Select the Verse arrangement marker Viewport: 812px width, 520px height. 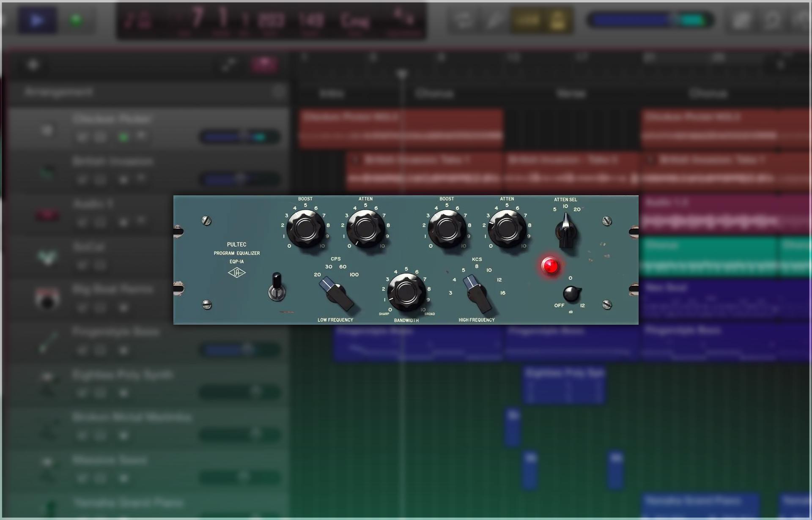571,93
